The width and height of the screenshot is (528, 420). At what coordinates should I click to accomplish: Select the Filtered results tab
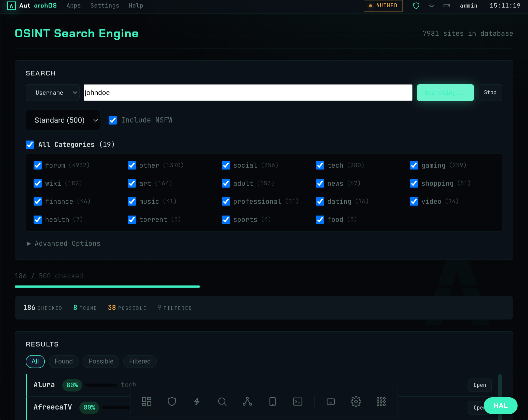pos(140,362)
